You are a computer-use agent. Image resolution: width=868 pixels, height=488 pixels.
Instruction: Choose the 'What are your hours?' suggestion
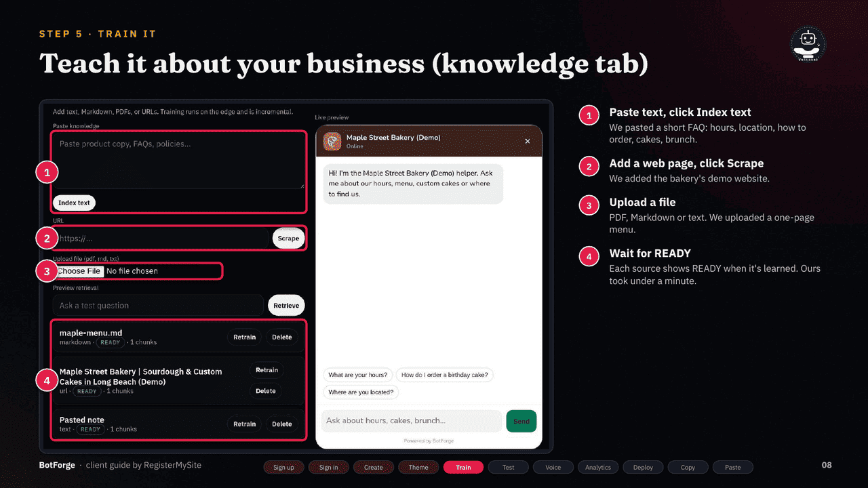(358, 375)
